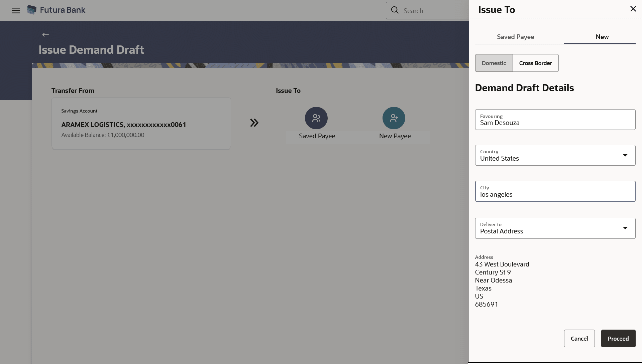Expand the Country dropdown arrow

[625, 155]
